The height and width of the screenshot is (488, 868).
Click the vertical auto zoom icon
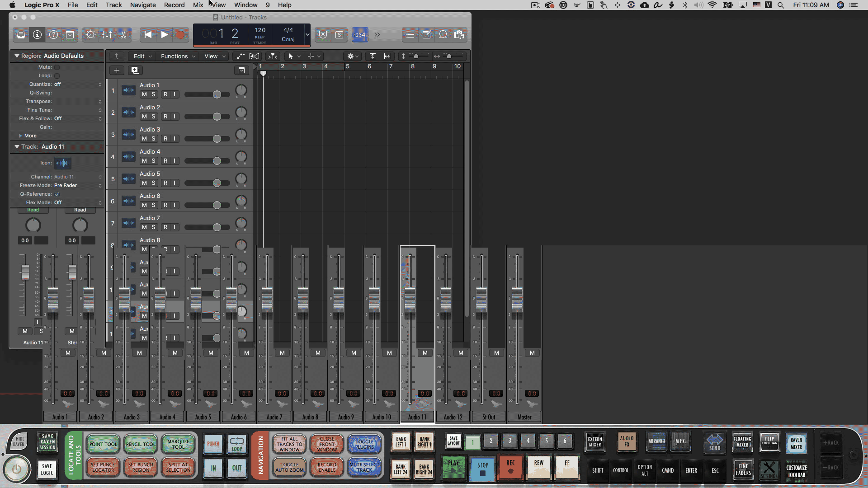pos(373,56)
